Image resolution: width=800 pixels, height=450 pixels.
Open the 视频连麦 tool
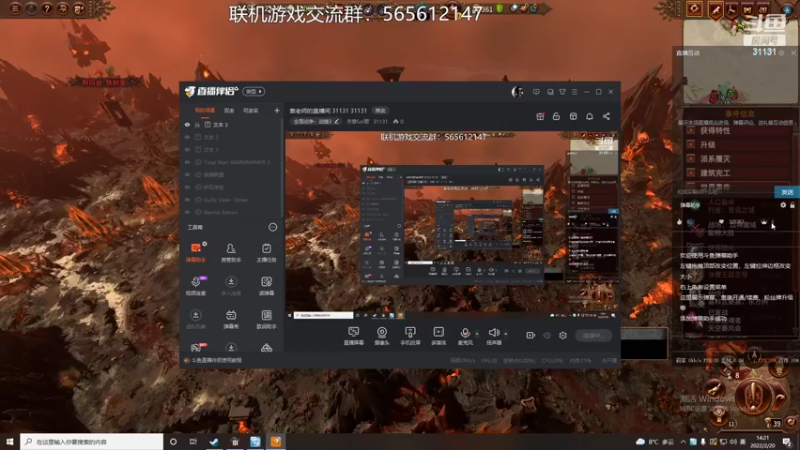[x=195, y=286]
